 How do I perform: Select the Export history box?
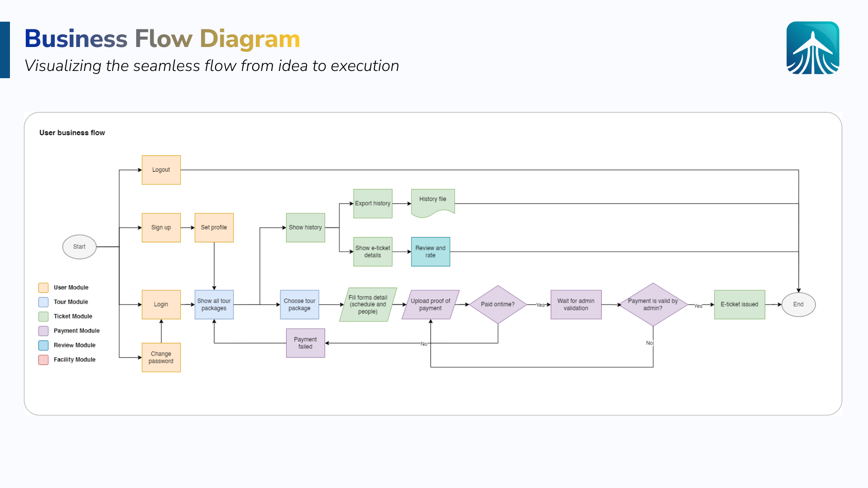373,204
